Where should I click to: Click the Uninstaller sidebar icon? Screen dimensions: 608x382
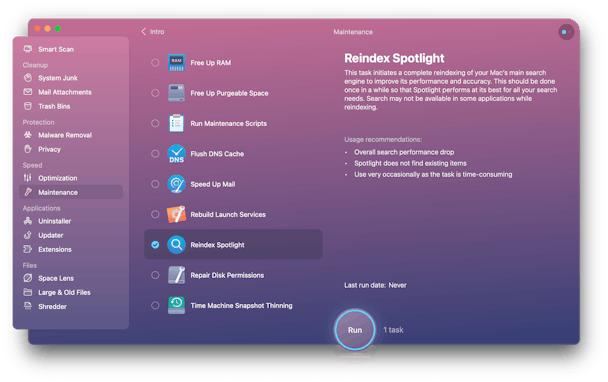pos(28,221)
